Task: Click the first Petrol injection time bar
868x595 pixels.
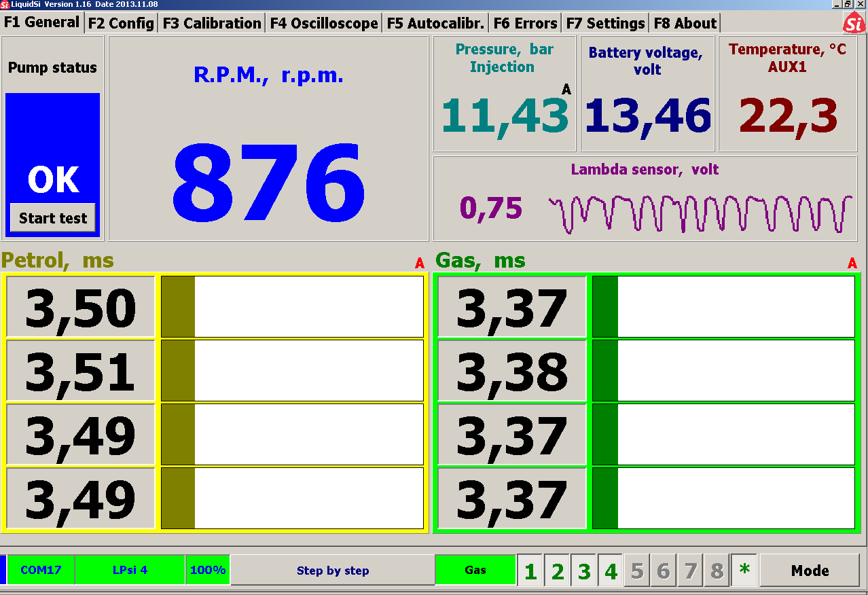Action: (292, 306)
